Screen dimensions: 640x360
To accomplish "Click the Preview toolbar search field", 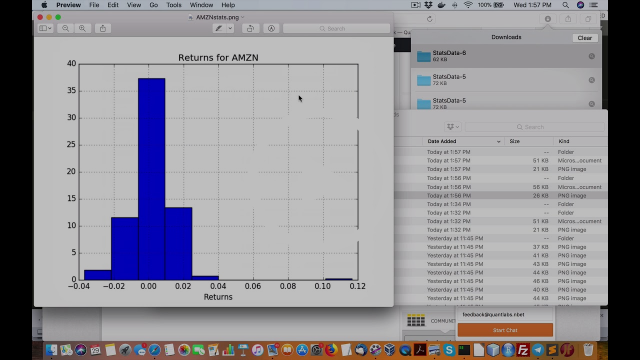I will pos(336,29).
